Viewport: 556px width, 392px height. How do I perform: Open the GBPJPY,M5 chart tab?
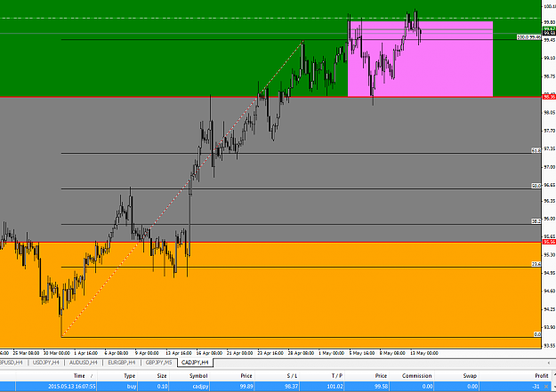158,363
